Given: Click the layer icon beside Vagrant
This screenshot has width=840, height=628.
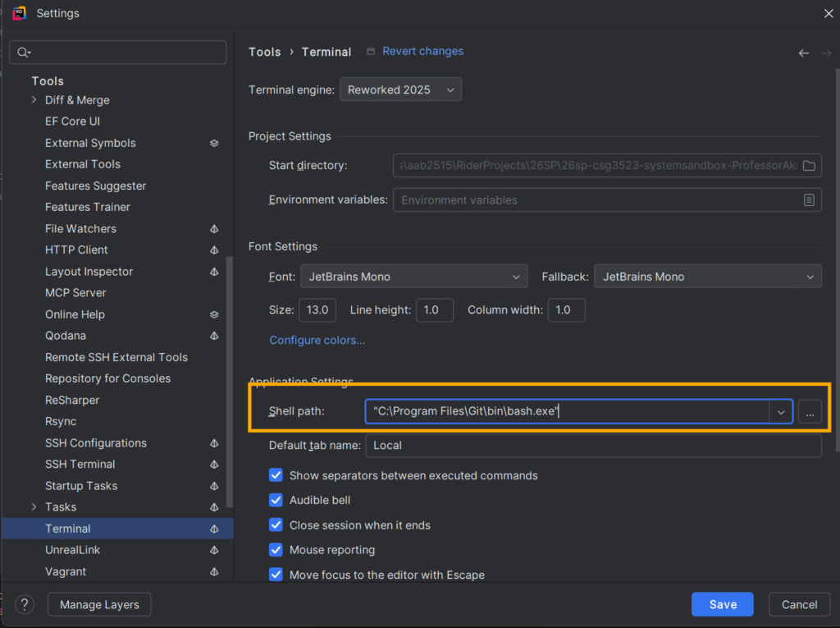Looking at the screenshot, I should [214, 571].
